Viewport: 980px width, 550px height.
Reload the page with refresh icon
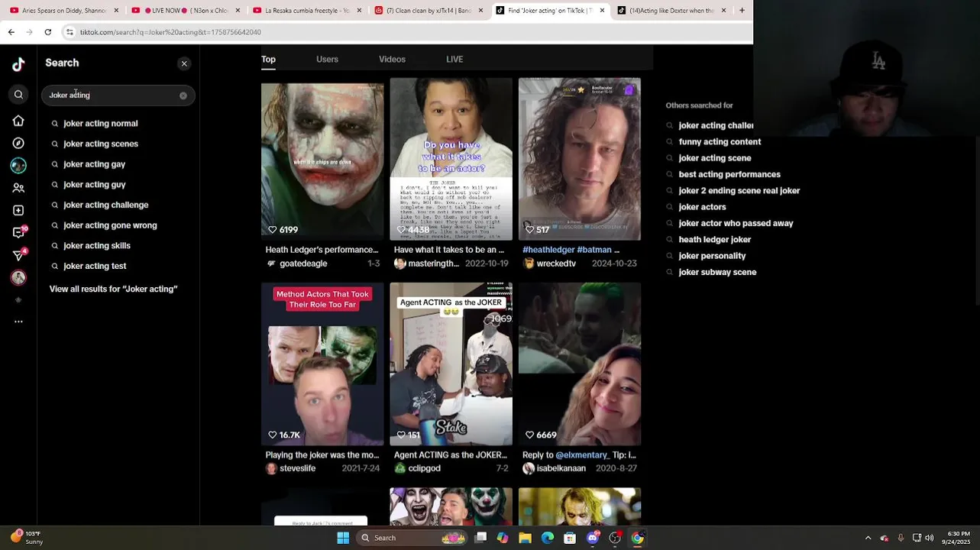[47, 32]
